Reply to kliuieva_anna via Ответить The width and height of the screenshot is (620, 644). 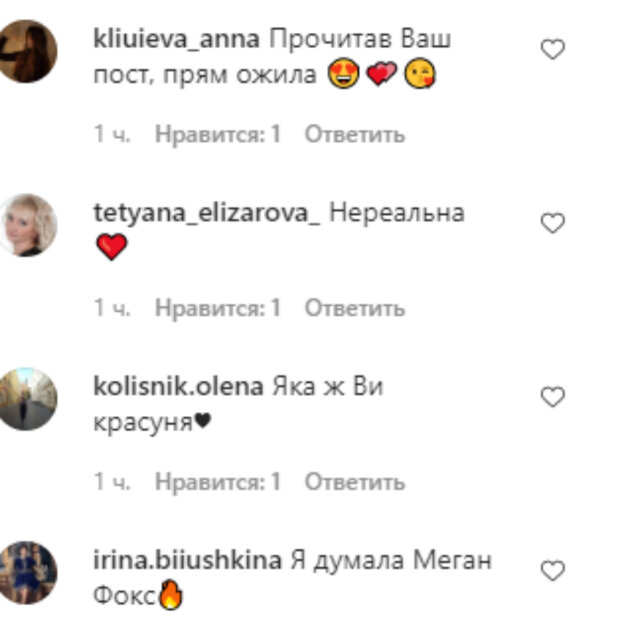click(355, 135)
